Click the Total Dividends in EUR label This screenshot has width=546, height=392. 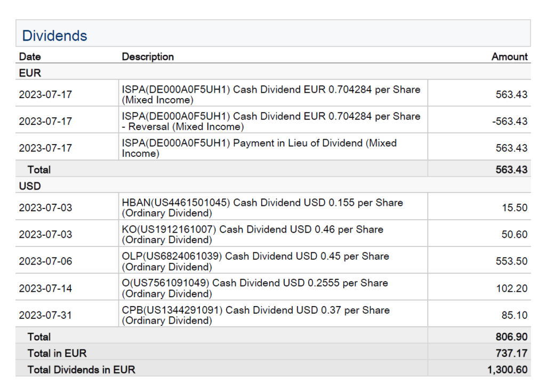pos(81,370)
